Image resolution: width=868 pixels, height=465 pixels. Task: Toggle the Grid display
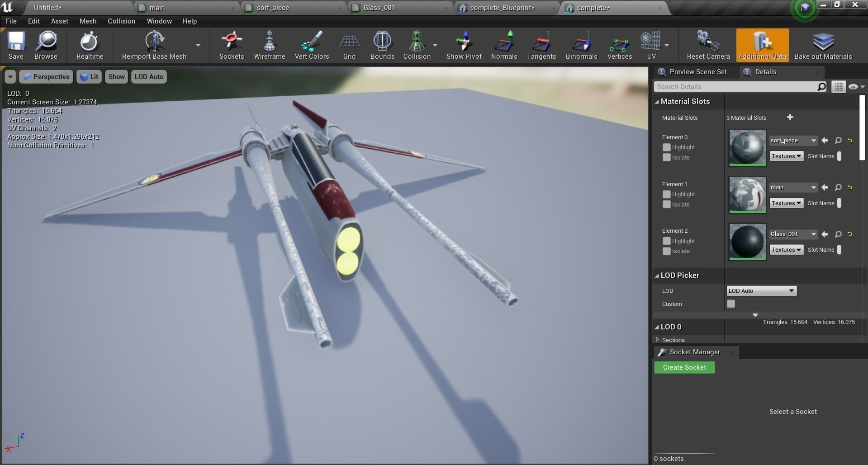tap(349, 45)
